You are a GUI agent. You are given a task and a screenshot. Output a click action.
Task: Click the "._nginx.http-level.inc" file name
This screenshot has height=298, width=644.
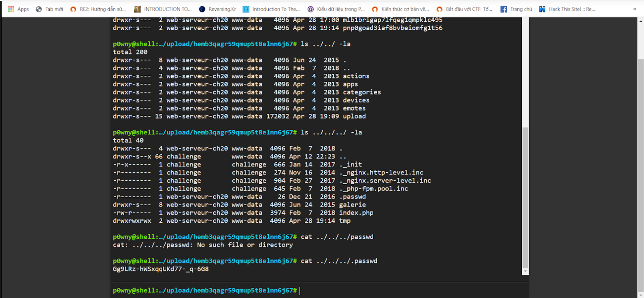coord(381,172)
